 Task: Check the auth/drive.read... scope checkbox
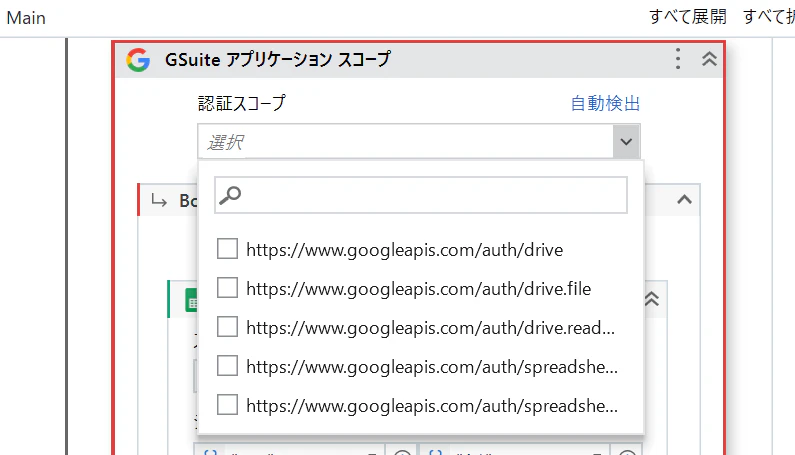point(227,327)
